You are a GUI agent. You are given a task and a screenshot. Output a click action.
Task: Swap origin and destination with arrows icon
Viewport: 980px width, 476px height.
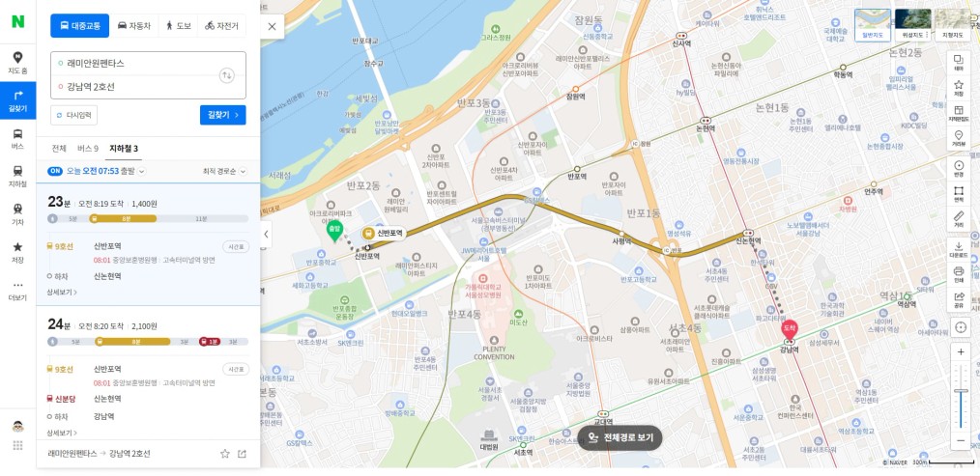pos(227,75)
